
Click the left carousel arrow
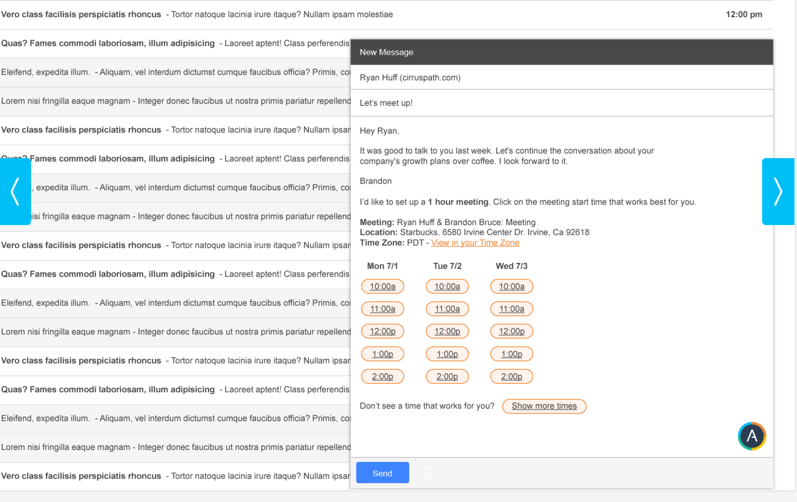coord(15,191)
